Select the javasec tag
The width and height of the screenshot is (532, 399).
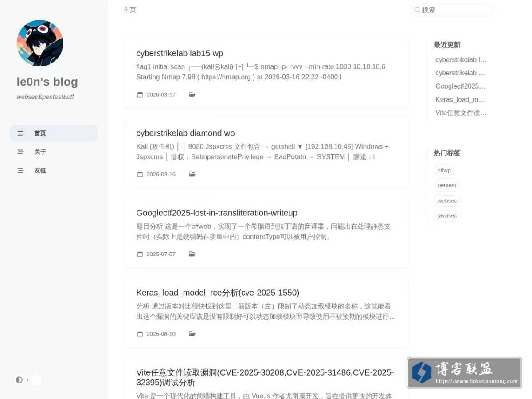click(x=447, y=215)
